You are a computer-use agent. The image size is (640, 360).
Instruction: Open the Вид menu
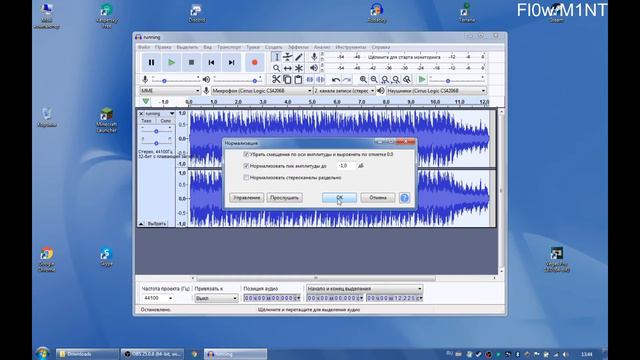tap(207, 47)
